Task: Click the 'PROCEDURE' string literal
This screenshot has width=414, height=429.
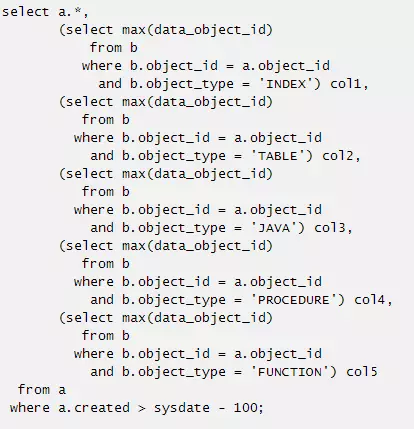Action: pos(294,300)
